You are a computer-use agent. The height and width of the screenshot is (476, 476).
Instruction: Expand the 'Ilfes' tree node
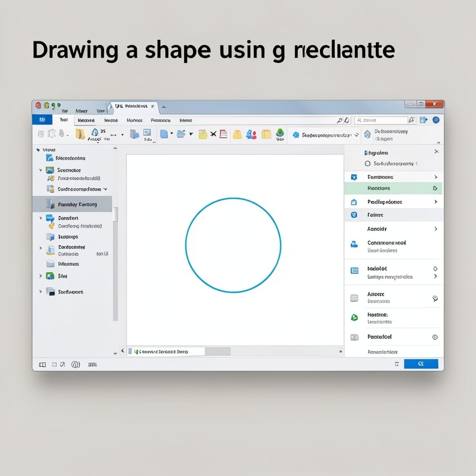(40, 276)
